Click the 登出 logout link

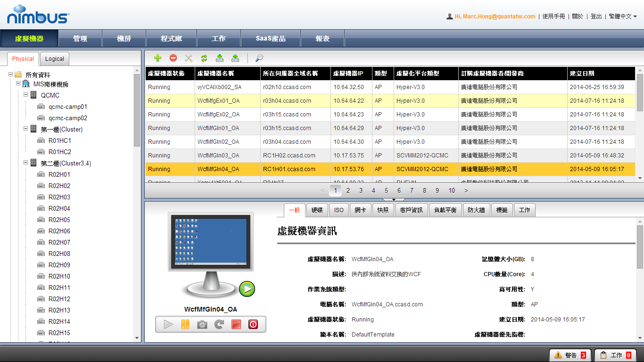(596, 16)
